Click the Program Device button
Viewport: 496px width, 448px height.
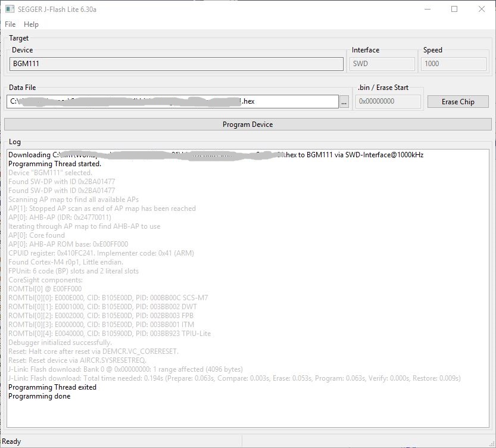tap(248, 124)
